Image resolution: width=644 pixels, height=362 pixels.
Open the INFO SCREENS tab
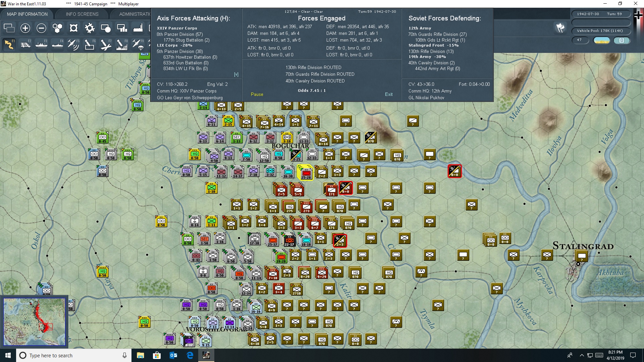click(82, 14)
